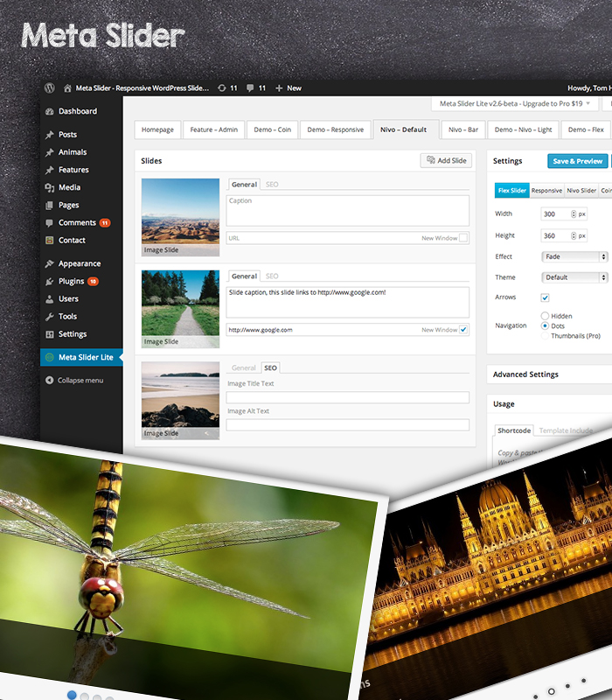Click the Posts pin icon
Viewport: 612px width, 700px height.
[x=50, y=135]
